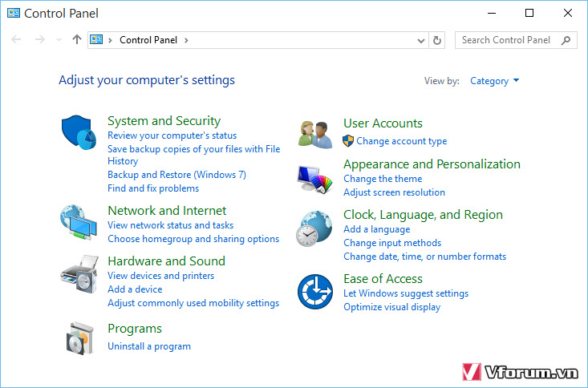This screenshot has width=588, height=388.
Task: Open the Ease of Access heading
Action: [x=383, y=278]
